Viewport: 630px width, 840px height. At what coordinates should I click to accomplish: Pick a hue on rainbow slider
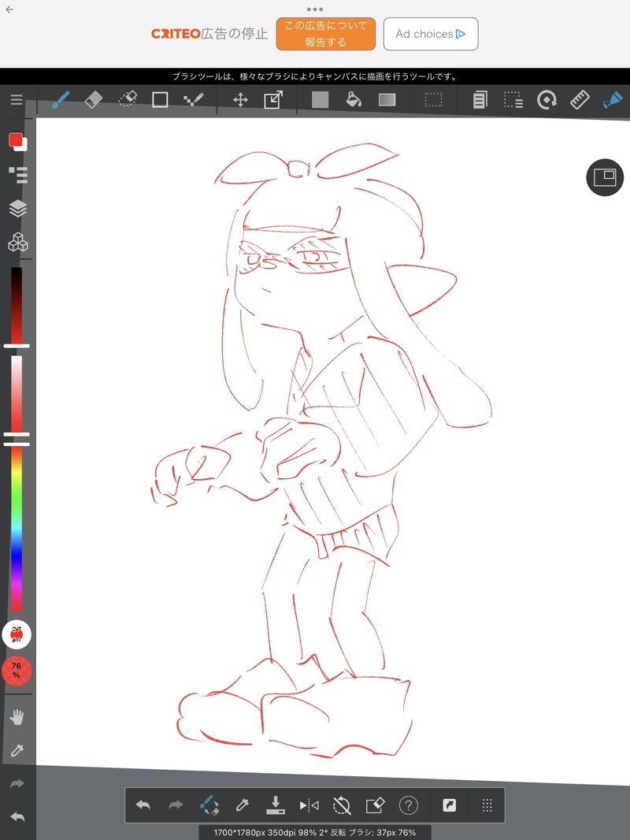(17, 526)
